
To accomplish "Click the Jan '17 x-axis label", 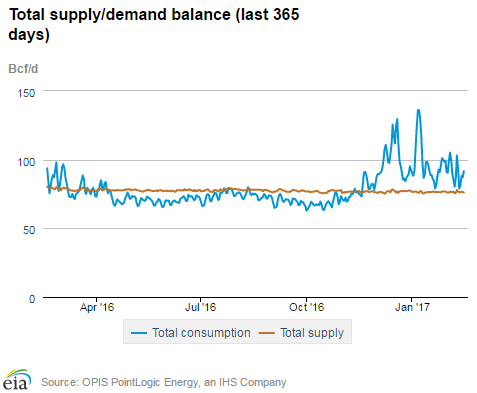I will (x=412, y=307).
